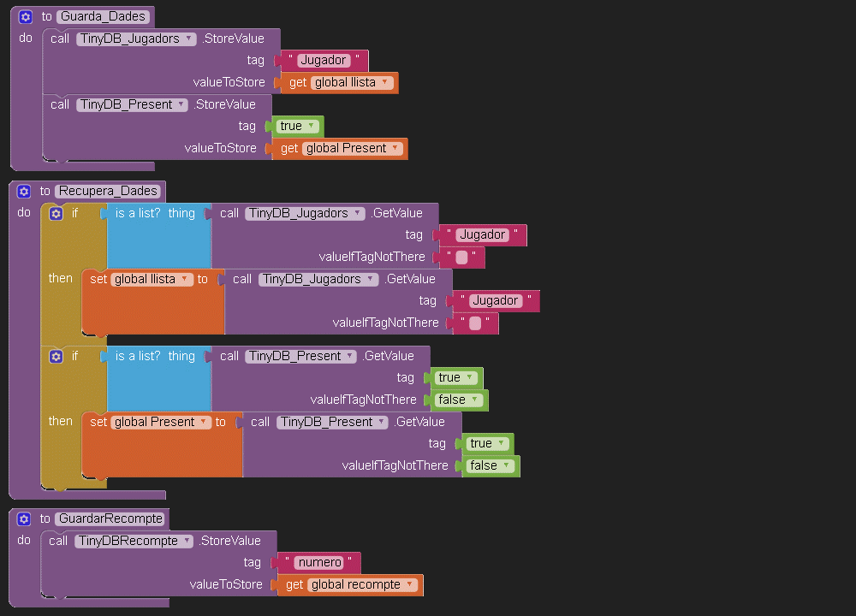Open TinyDB_Jugadors dropdown in the StoreValue call
Image resolution: width=856 pixels, height=616 pixels.
pyautogui.click(x=191, y=38)
